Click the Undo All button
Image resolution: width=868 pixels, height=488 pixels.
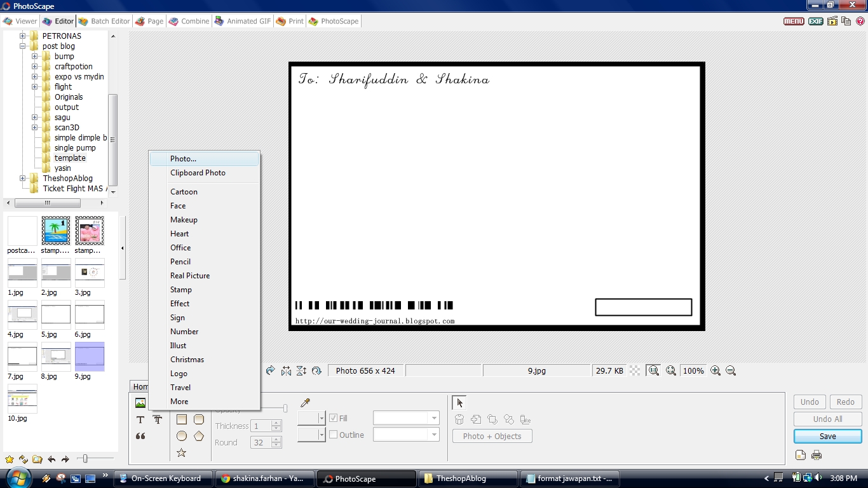click(827, 419)
